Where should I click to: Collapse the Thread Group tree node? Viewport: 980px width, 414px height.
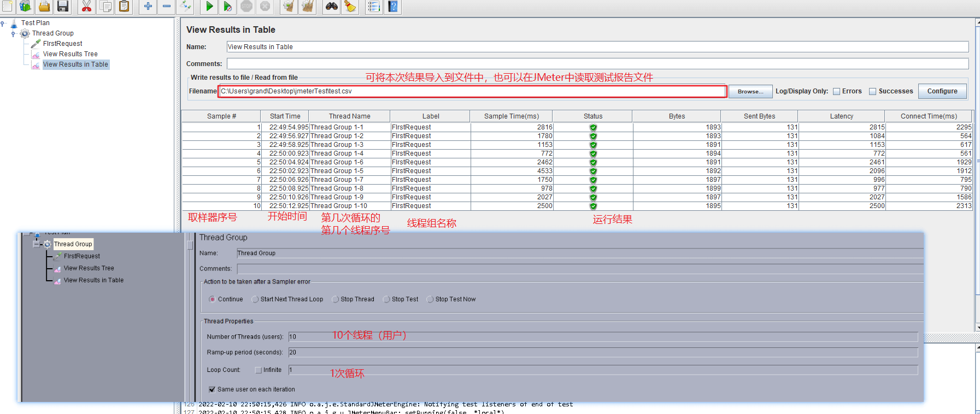click(13, 34)
